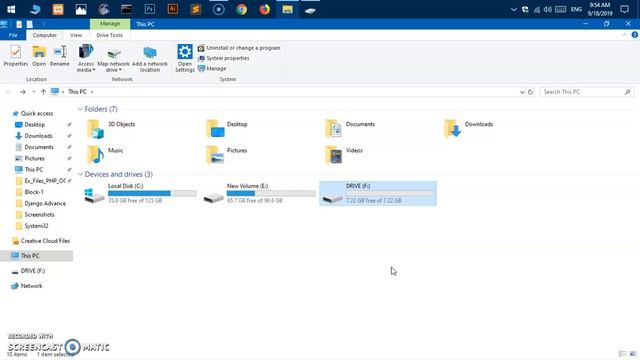This screenshot has height=360, width=640.
Task: Open the volume tray icon
Action: [x=548, y=9]
